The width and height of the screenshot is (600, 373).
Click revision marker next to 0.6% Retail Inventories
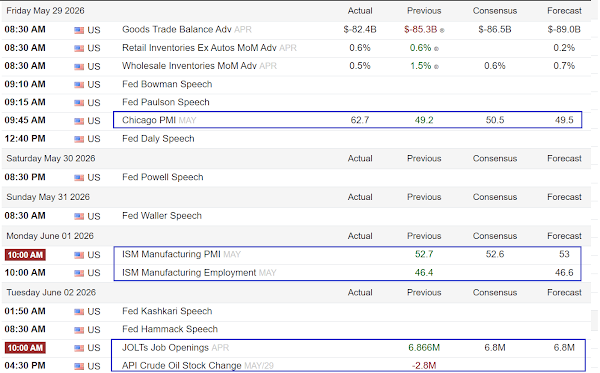coord(436,49)
